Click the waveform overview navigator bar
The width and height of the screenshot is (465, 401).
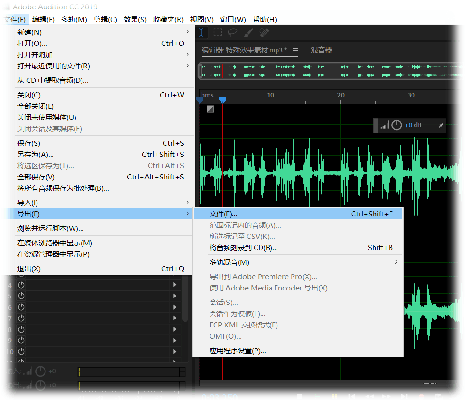[x=328, y=71]
